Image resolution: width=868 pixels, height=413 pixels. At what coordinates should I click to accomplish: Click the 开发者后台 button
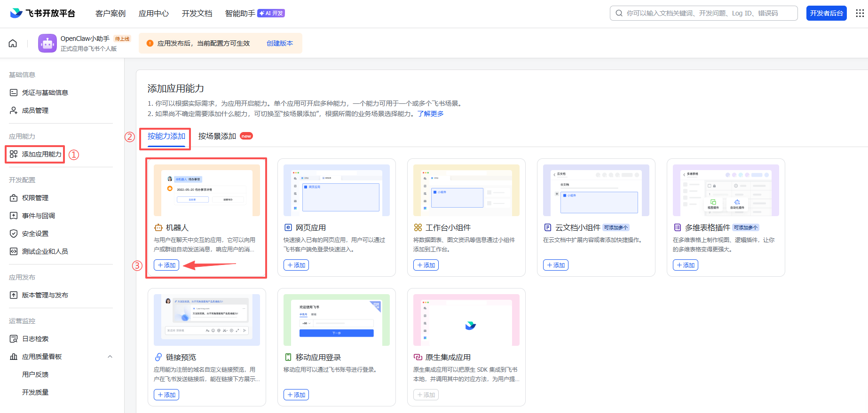point(826,13)
